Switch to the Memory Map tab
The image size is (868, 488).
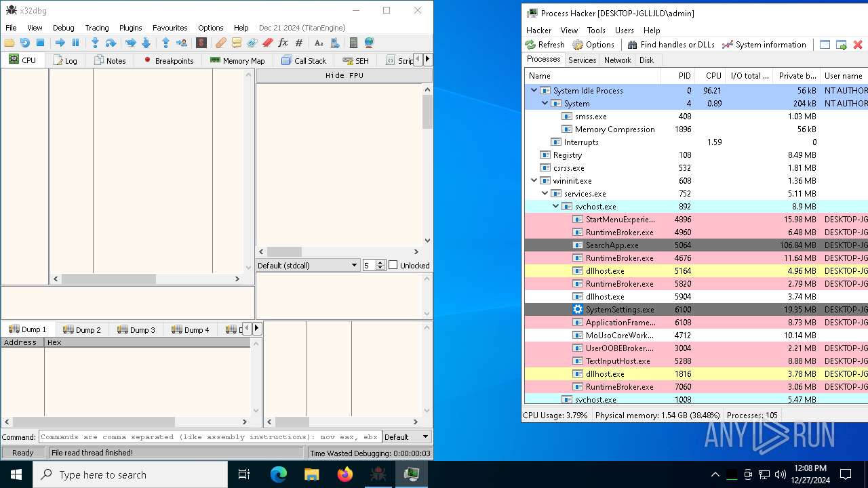(237, 60)
